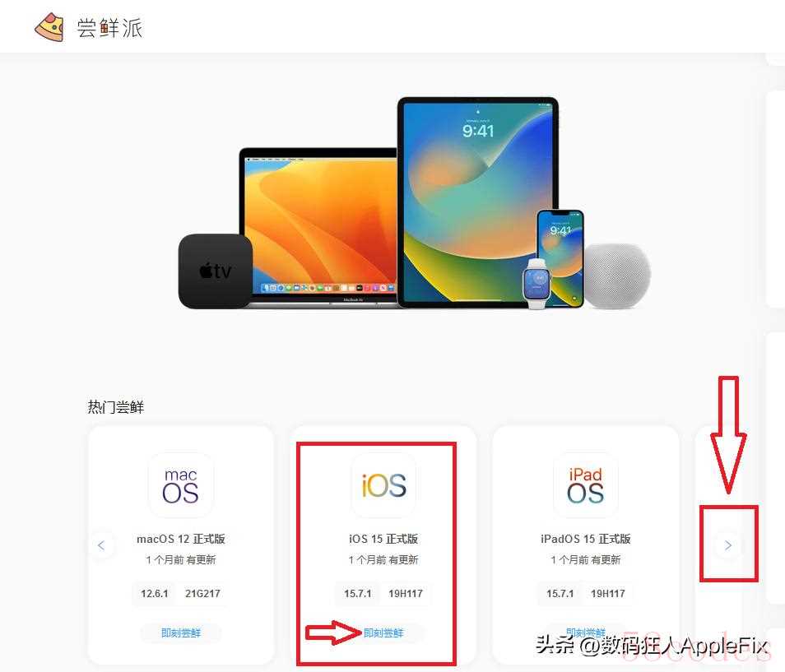Click the iOS 15 正式版 title
785x672 pixels.
[x=383, y=539]
